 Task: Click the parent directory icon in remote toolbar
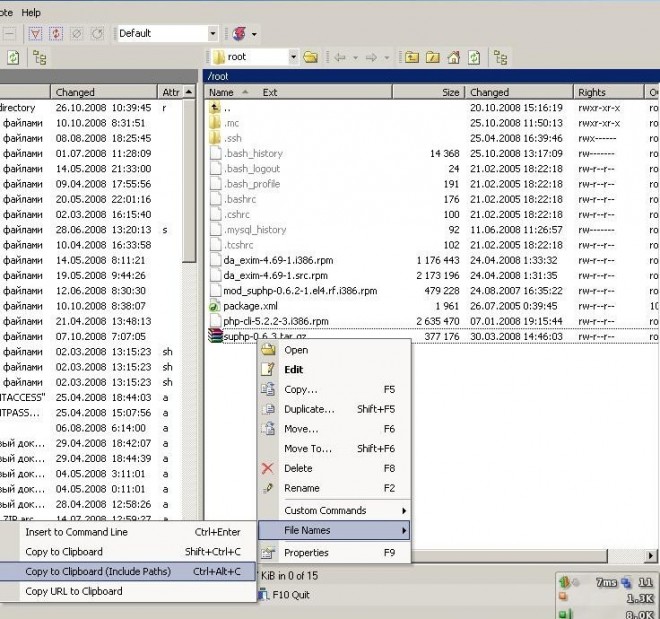(x=411, y=58)
